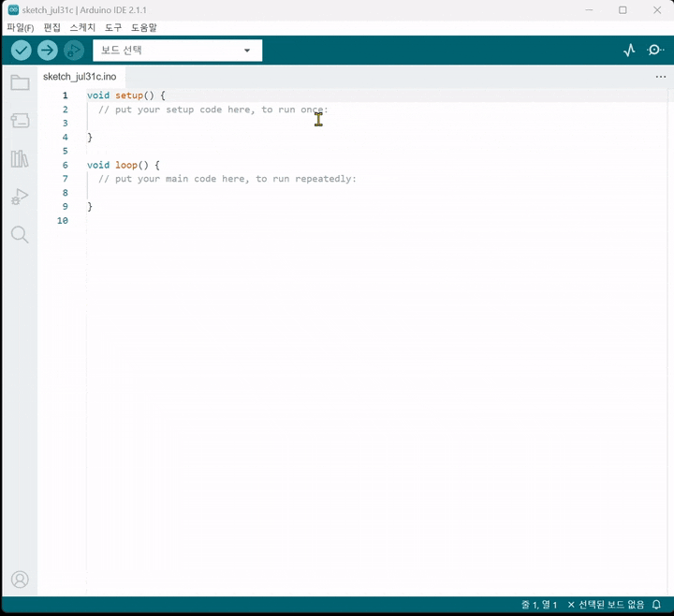The image size is (674, 616).
Task: Close the Arduino IDE window
Action: coord(657,10)
